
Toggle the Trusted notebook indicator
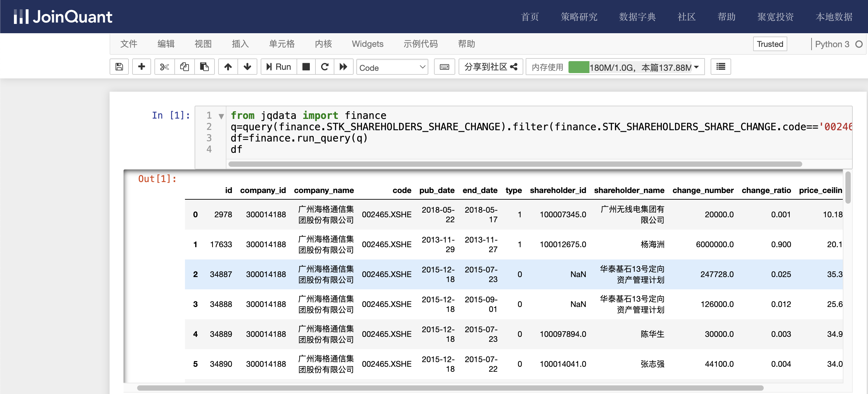click(770, 44)
